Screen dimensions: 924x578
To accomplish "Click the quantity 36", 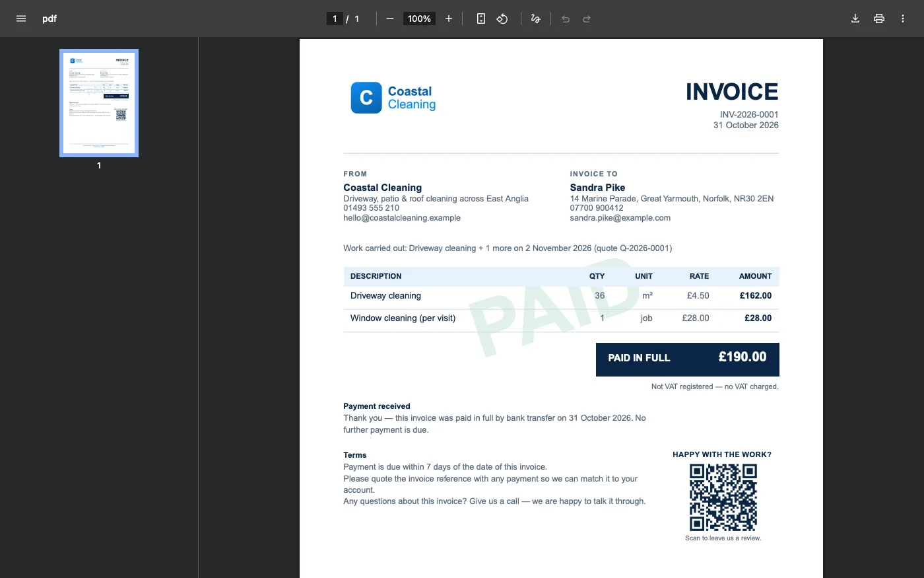I will [x=599, y=296].
